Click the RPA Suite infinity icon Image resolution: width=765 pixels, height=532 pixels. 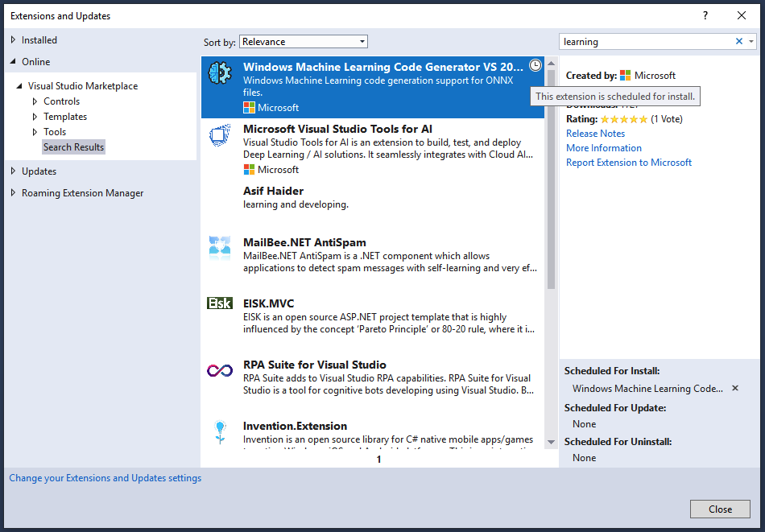[x=219, y=370]
